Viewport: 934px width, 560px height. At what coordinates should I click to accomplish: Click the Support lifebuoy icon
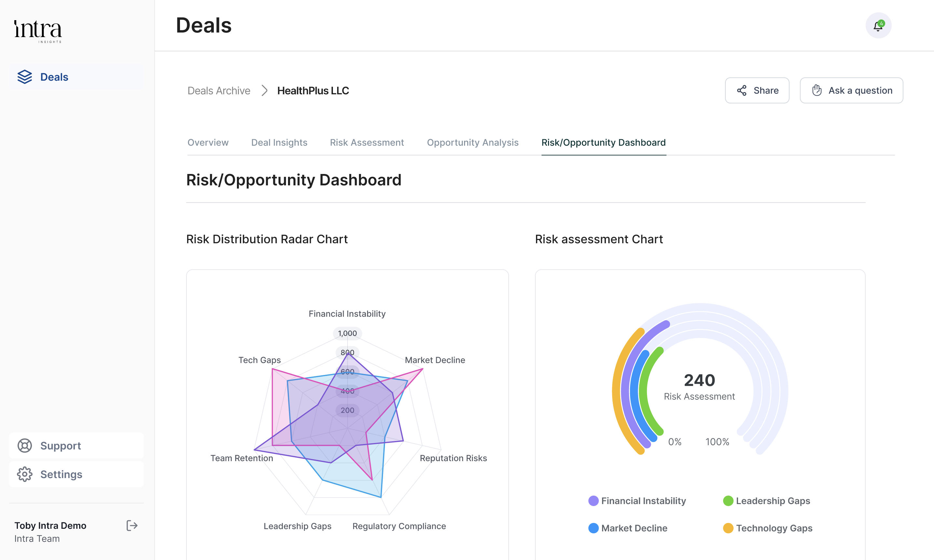(25, 446)
